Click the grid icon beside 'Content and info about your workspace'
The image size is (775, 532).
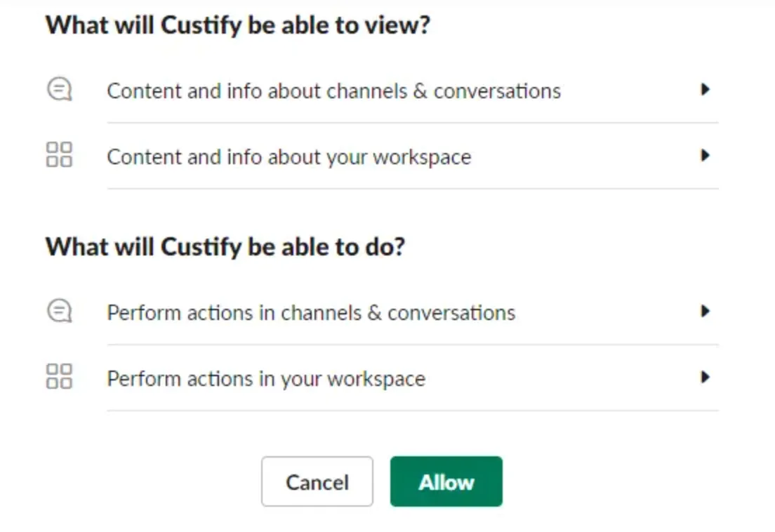tap(59, 155)
